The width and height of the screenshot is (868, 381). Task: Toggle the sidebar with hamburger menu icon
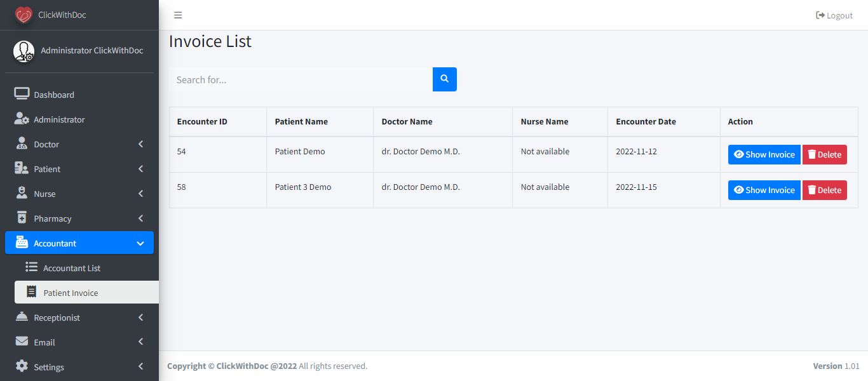click(178, 15)
